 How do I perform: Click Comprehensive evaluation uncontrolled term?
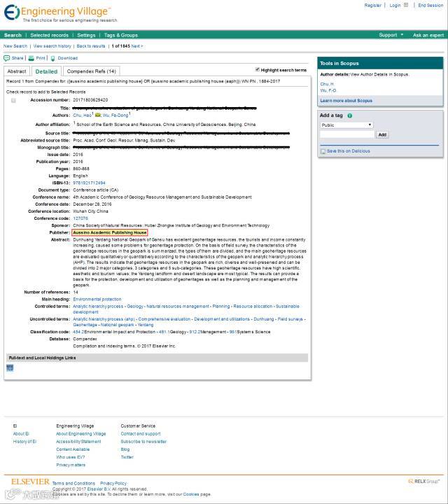pyautogui.click(x=164, y=319)
